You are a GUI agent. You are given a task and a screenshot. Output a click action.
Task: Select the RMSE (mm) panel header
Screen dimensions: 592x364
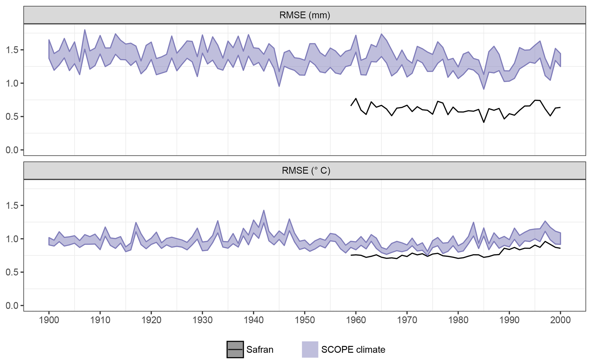(304, 15)
